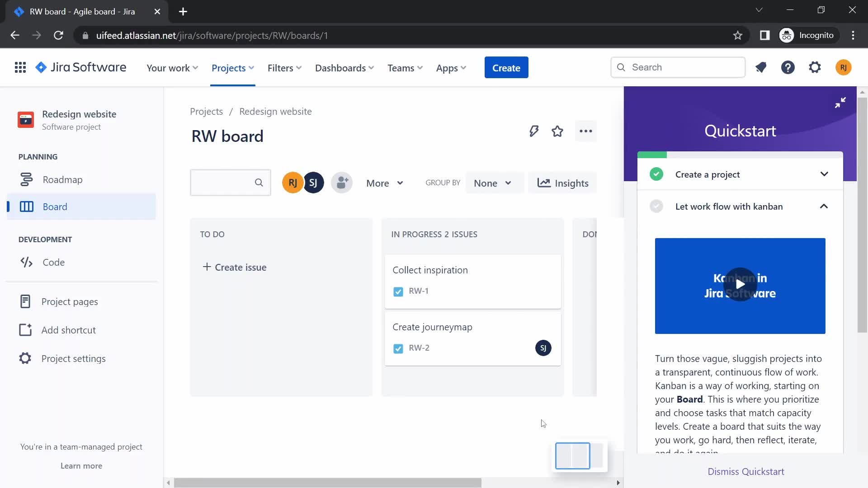868x488 pixels.
Task: Click the board search input box
Action: [x=231, y=183]
